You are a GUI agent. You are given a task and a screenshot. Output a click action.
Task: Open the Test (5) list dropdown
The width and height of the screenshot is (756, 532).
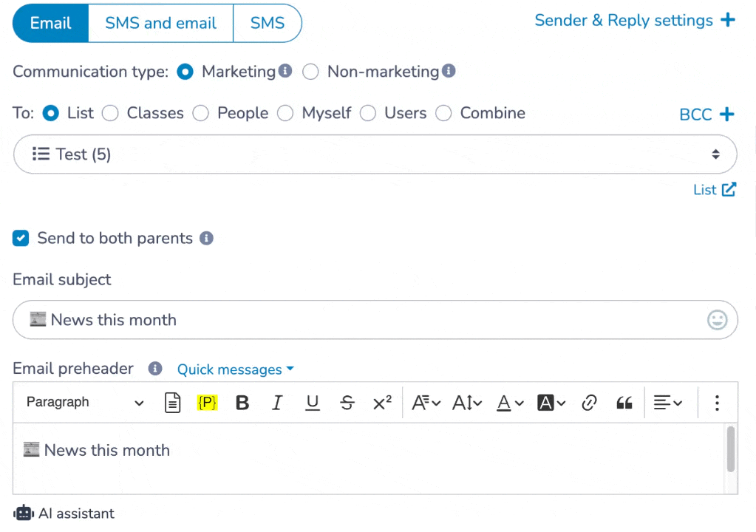(x=375, y=154)
